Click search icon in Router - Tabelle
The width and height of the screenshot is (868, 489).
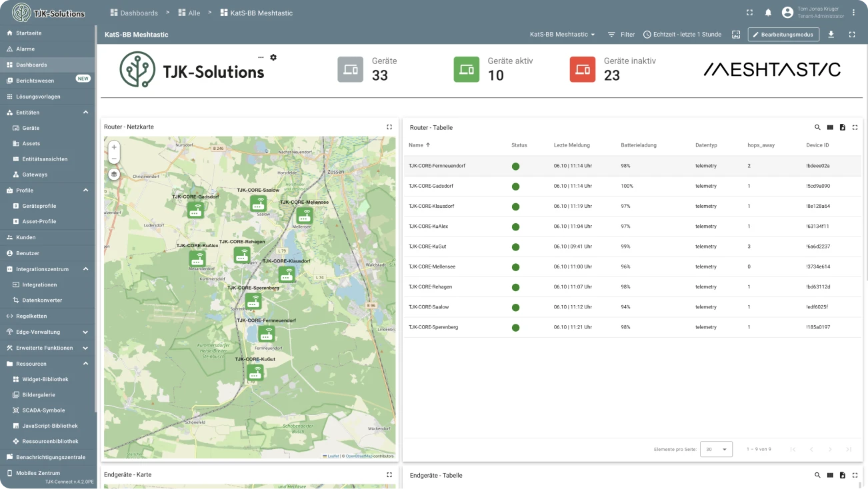817,127
